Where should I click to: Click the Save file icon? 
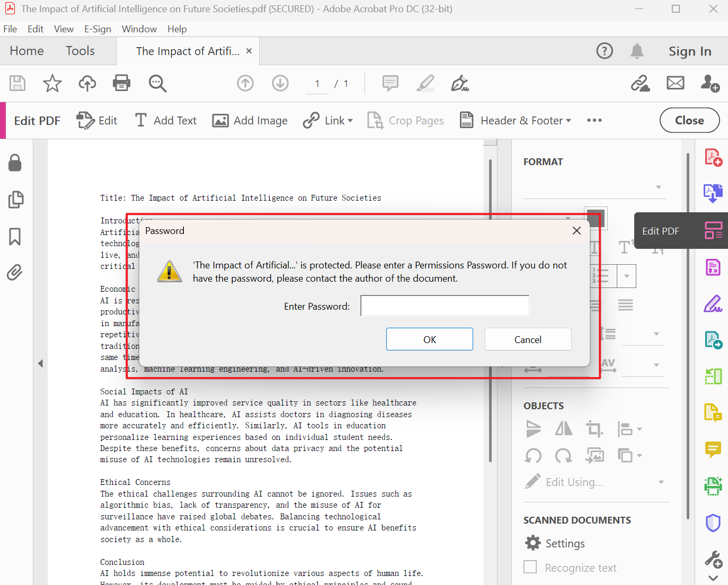pyautogui.click(x=17, y=83)
